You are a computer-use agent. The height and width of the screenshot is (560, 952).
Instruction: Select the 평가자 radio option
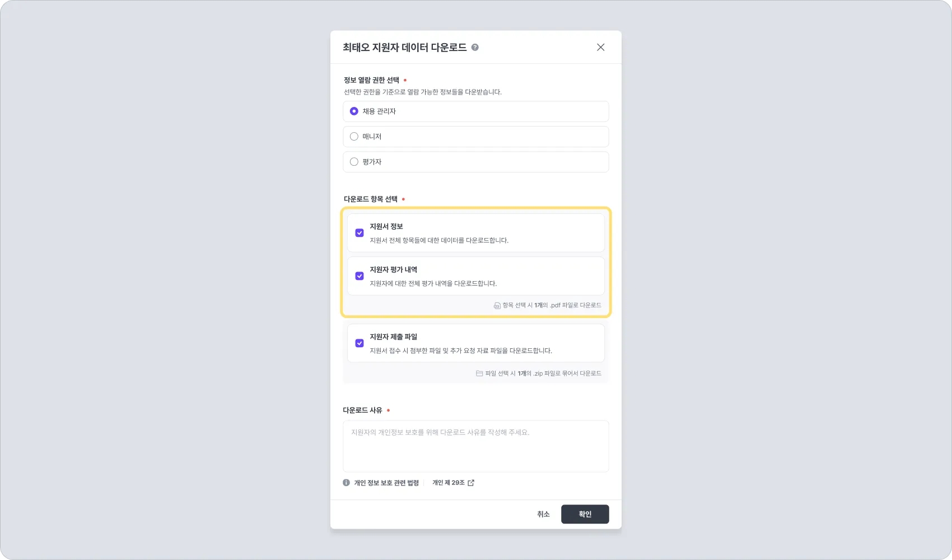click(354, 162)
